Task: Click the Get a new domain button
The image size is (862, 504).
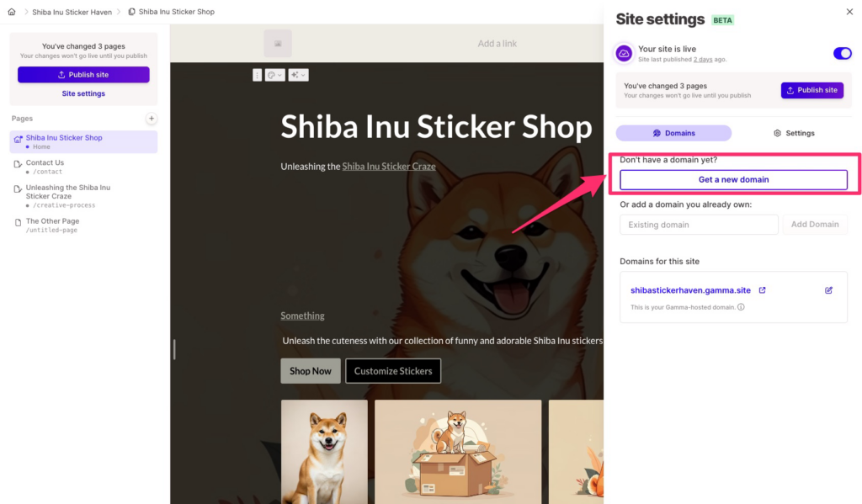Action: (x=733, y=179)
